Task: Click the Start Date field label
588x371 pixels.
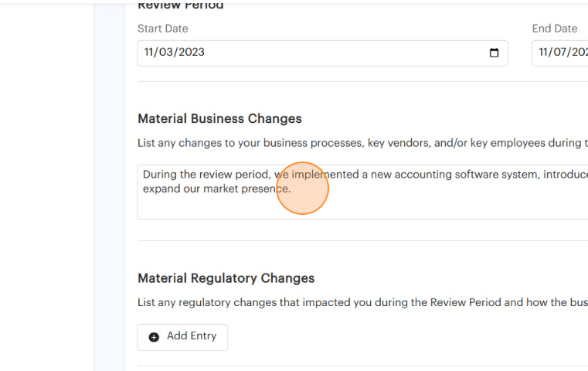Action: point(162,29)
